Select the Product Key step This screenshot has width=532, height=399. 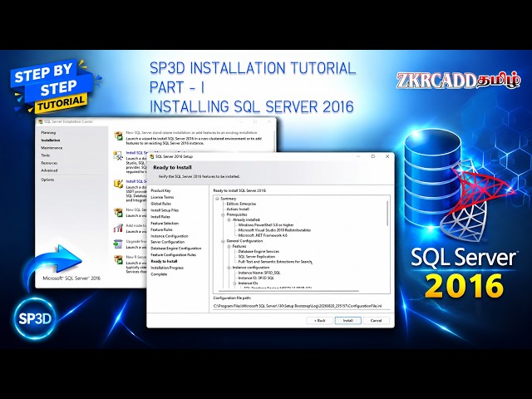(x=160, y=190)
